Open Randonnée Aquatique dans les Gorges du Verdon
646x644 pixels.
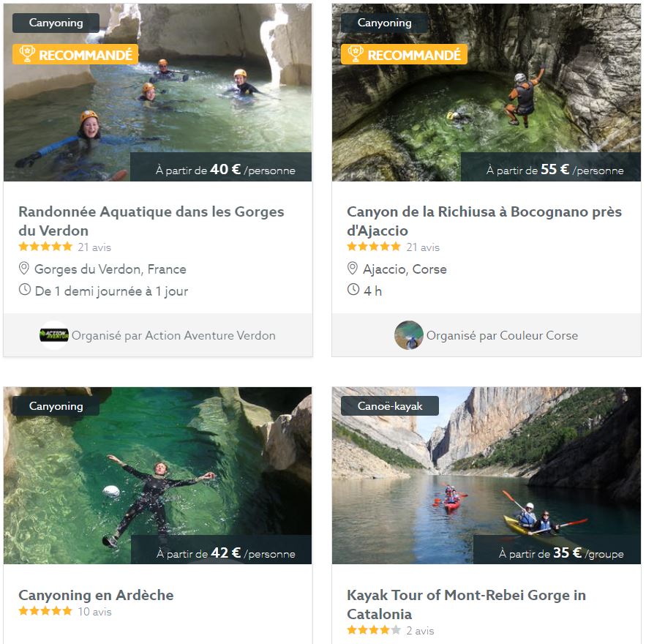(151, 220)
